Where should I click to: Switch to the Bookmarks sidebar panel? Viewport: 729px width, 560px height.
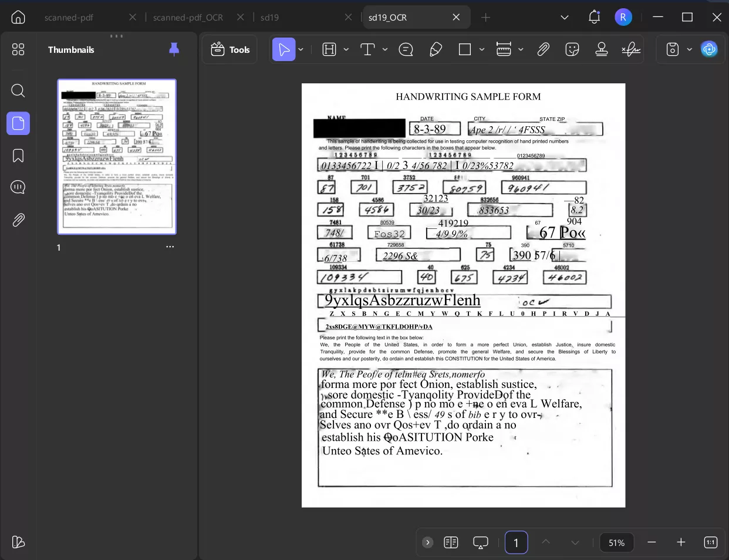[x=18, y=155]
